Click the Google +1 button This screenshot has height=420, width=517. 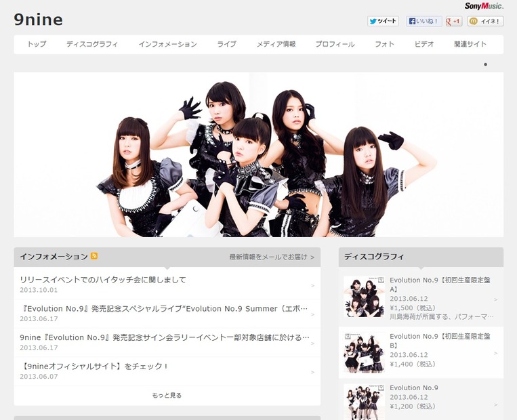(x=454, y=21)
